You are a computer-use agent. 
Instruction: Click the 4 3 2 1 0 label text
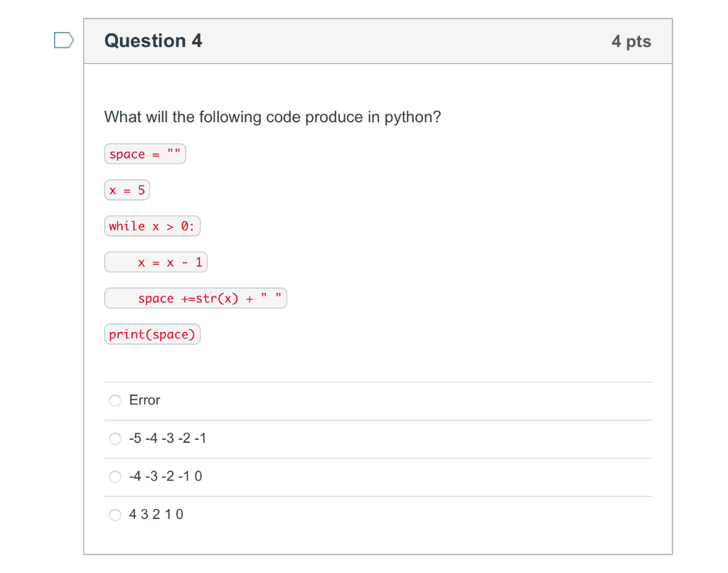point(156,515)
